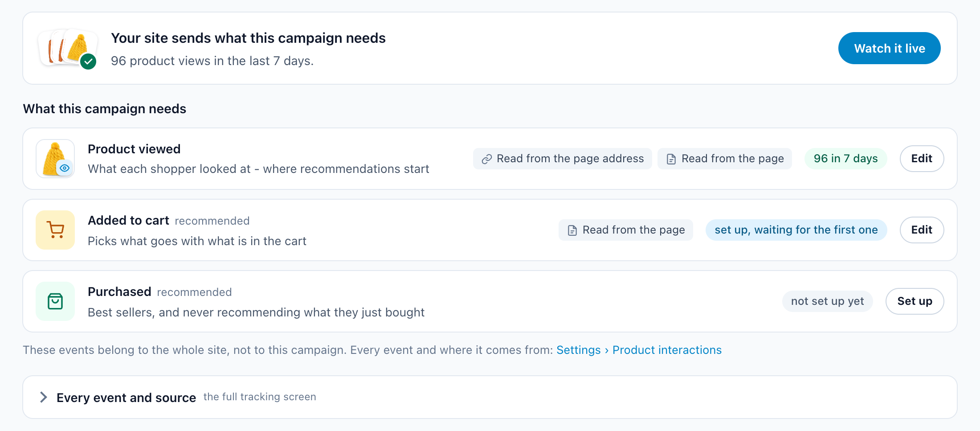Open the Settings › Product interactions link

(639, 350)
